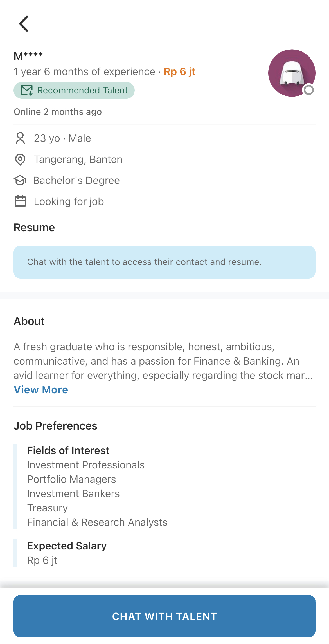This screenshot has height=644, width=329.
Task: Tap the About paragraph text
Action: tap(163, 361)
